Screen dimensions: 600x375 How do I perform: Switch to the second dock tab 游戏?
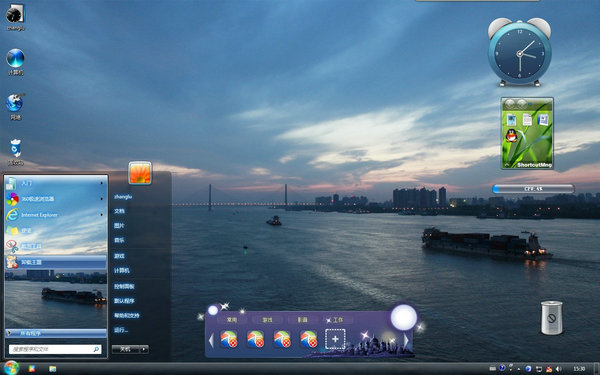click(267, 320)
